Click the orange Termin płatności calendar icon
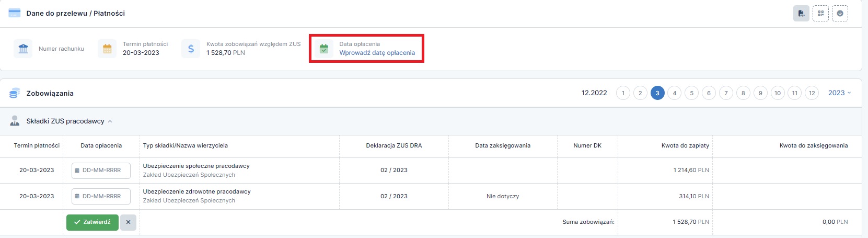Screen dimensions: 868x238 point(107,49)
